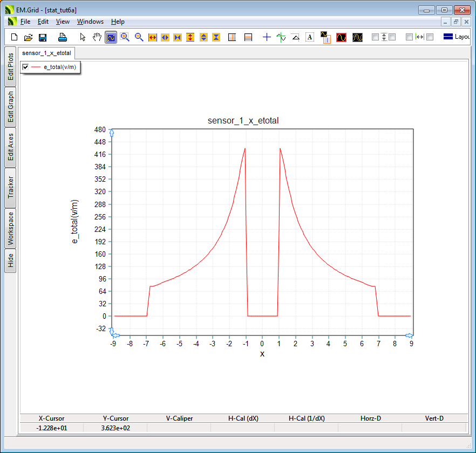This screenshot has height=453, width=476.
Task: Uncheck the e_total(v/m) legend checkbox
Action: (x=25, y=67)
